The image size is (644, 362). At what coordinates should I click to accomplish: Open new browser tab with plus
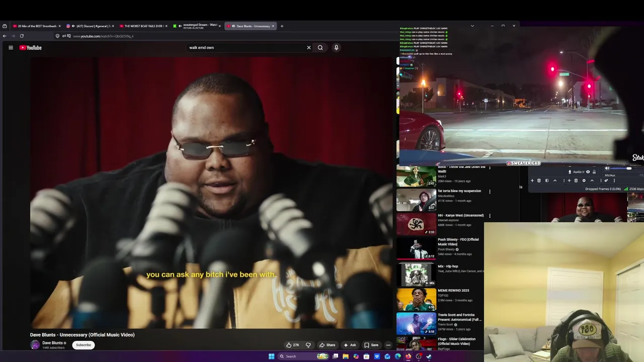[282, 26]
